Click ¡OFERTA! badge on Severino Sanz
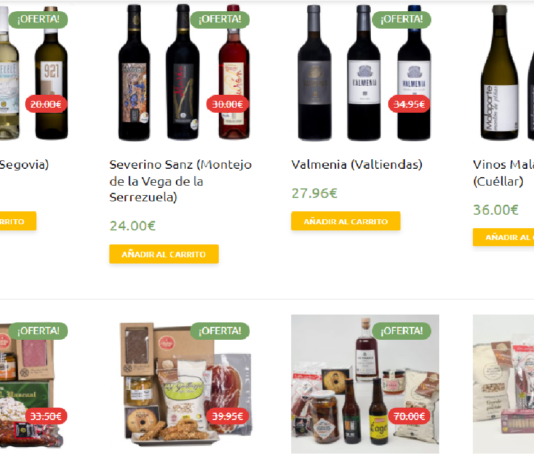The width and height of the screenshot is (534, 462). [220, 19]
